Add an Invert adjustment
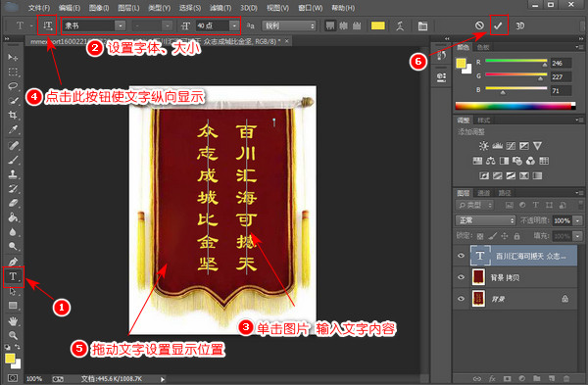This screenshot has height=385, width=588. pyautogui.click(x=484, y=175)
